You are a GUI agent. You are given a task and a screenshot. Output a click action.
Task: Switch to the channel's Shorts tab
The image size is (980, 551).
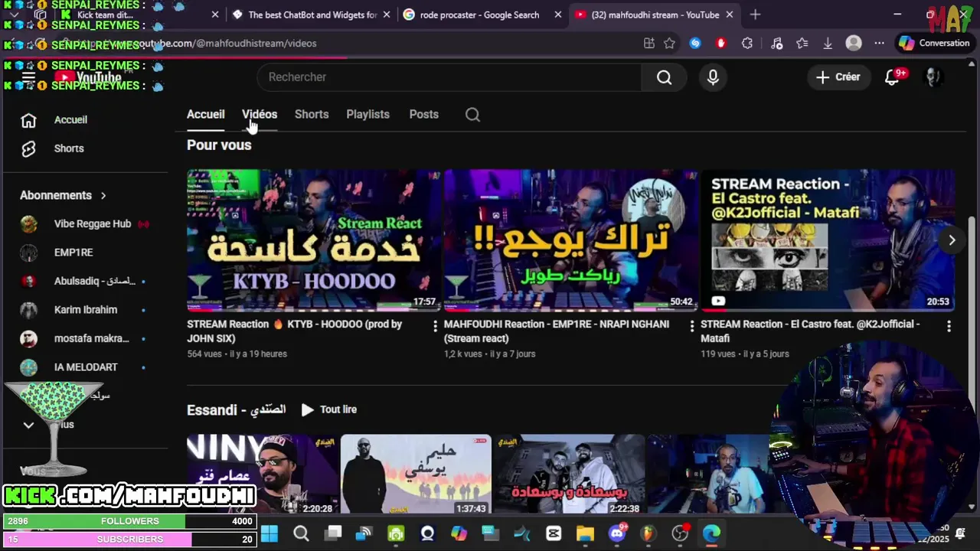point(312,115)
